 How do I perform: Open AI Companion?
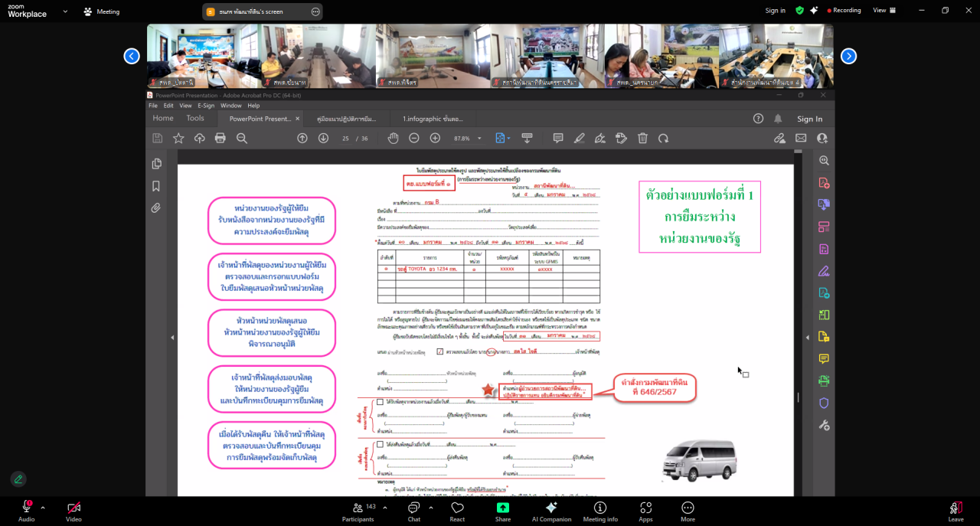coord(551,508)
